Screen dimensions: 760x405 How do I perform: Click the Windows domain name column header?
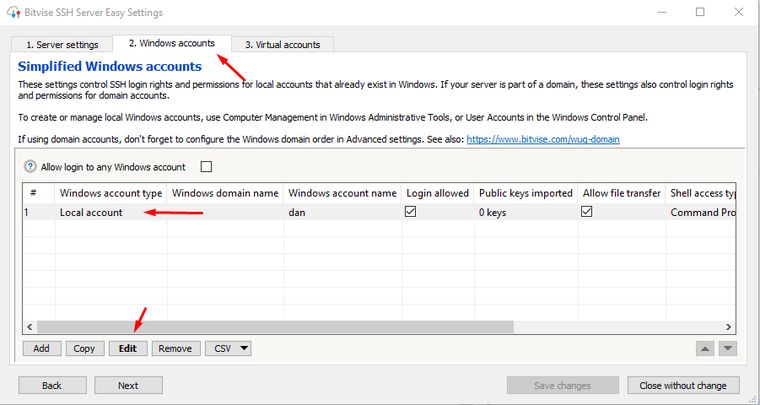click(x=225, y=193)
